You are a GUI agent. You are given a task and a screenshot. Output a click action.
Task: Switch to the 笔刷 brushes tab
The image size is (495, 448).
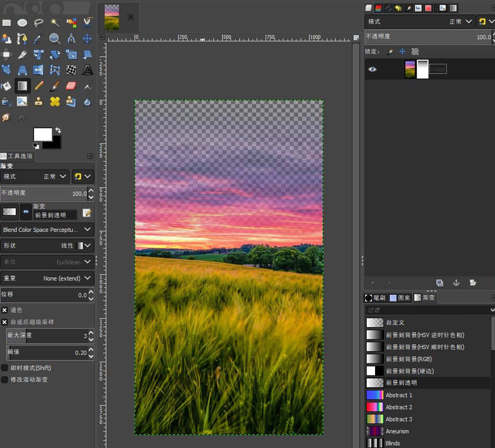(375, 298)
